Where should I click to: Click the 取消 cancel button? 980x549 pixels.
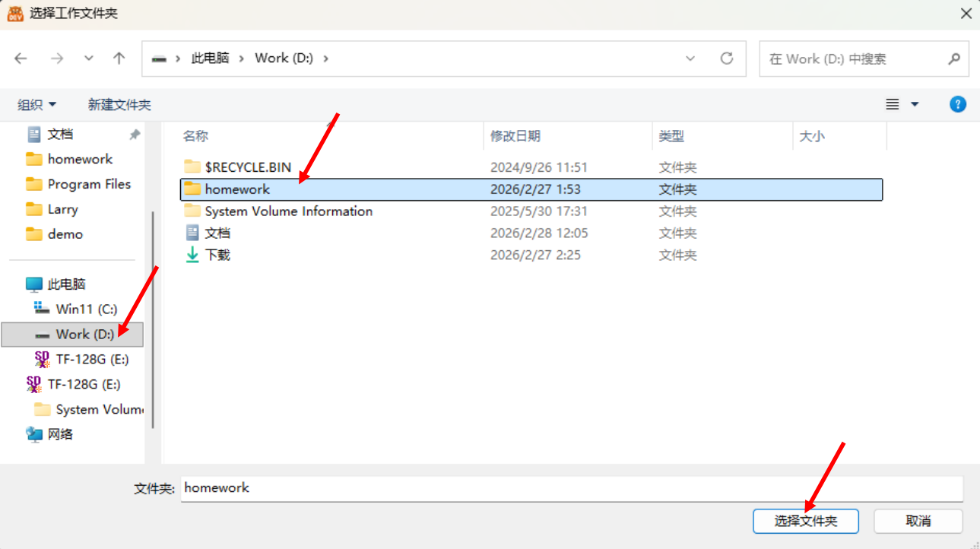click(x=918, y=521)
